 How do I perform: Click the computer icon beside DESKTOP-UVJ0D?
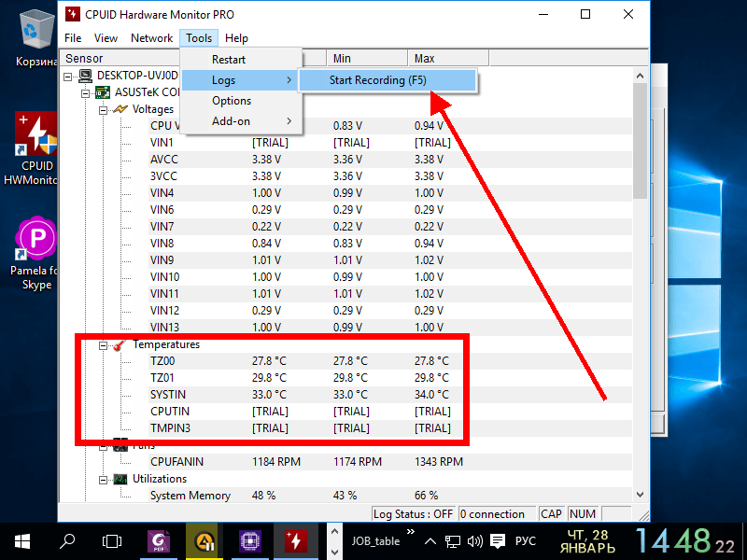86,76
